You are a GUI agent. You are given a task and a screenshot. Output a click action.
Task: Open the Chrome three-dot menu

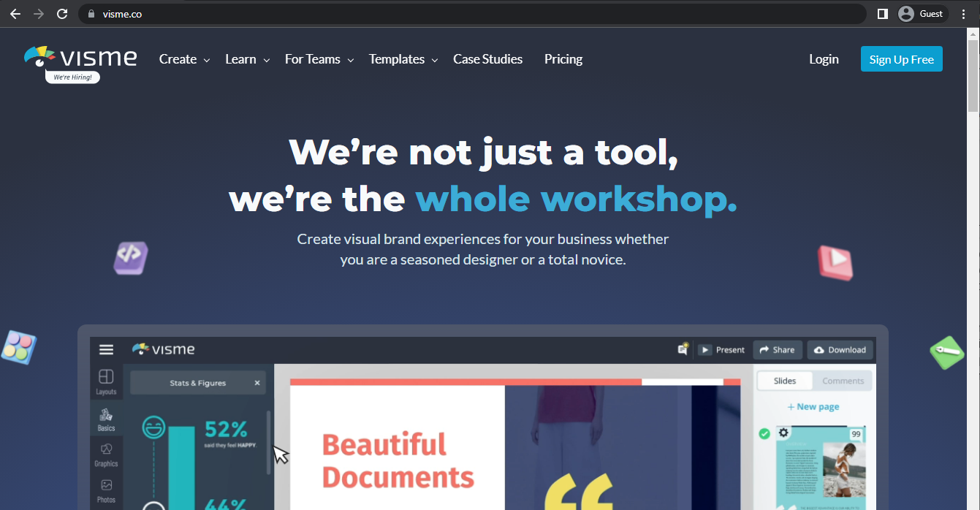pyautogui.click(x=963, y=14)
